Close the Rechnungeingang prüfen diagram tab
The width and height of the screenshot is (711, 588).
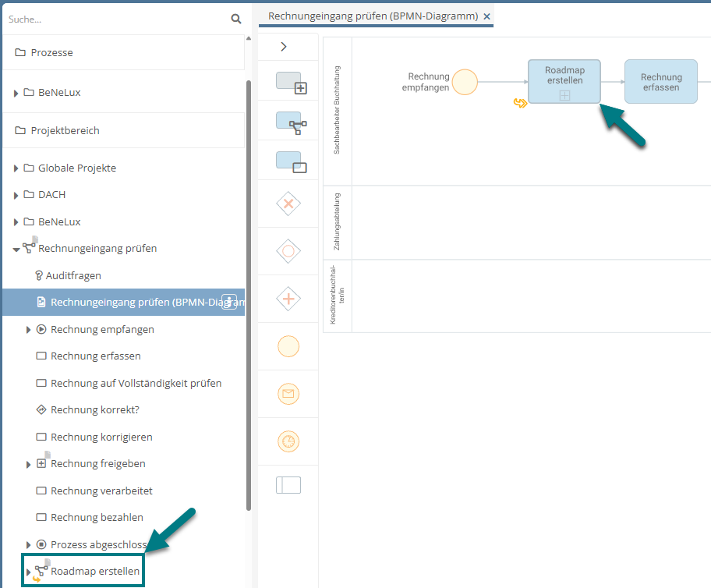[486, 16]
